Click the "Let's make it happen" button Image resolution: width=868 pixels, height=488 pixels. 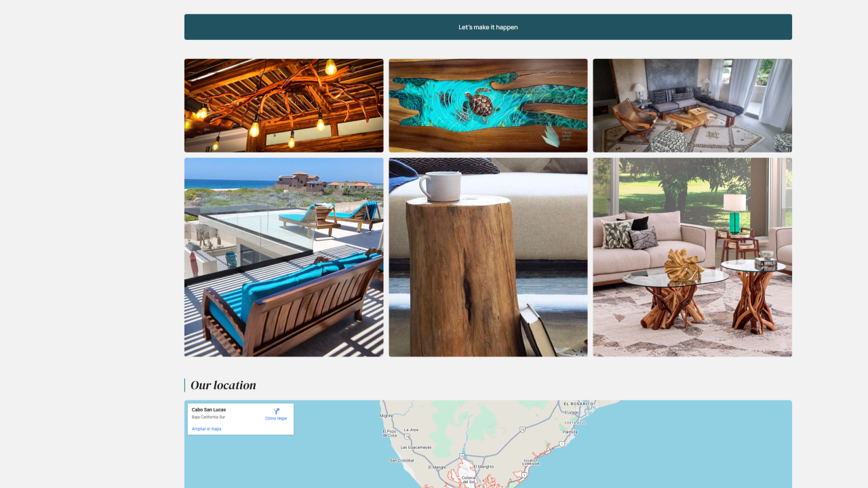pyautogui.click(x=488, y=27)
